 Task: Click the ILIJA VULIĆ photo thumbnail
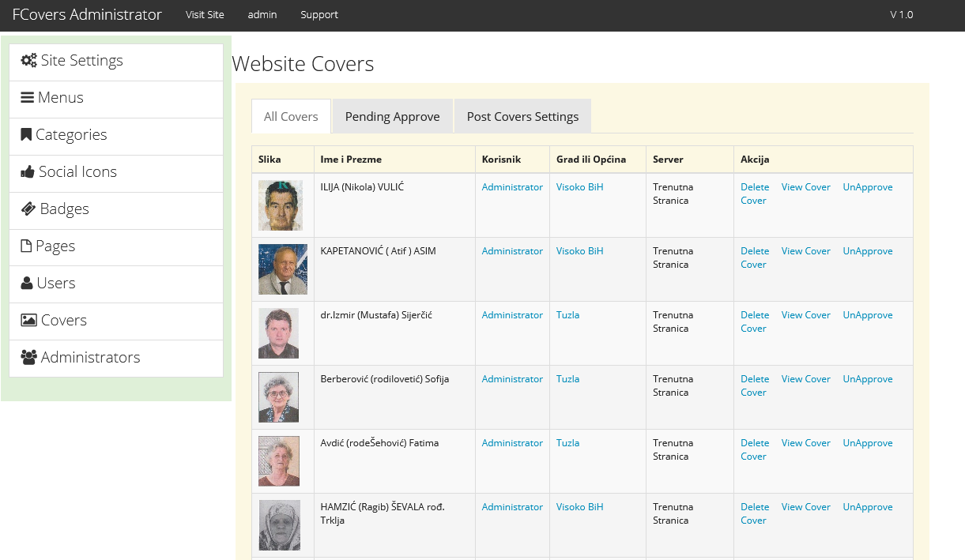[x=281, y=205]
